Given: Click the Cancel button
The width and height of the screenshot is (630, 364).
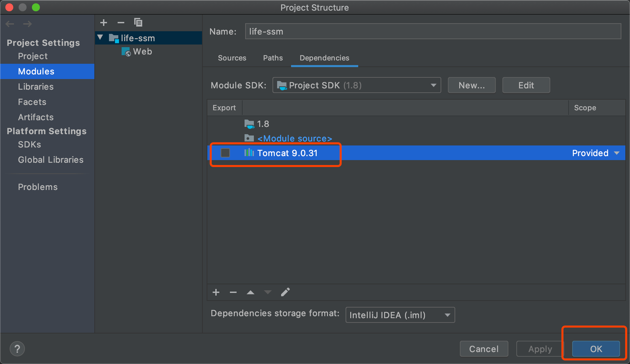Looking at the screenshot, I should [x=484, y=349].
